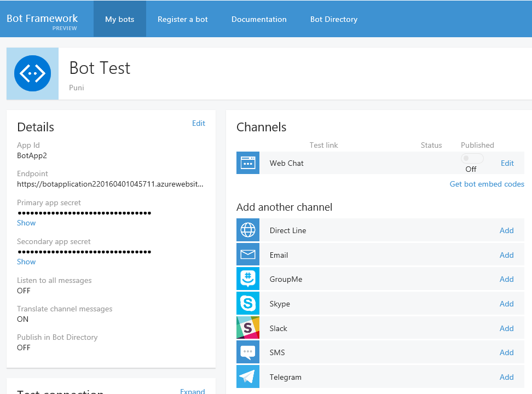Screen dimensions: 532x394
Task: Click the Puni subtitle text
Action: [76, 88]
